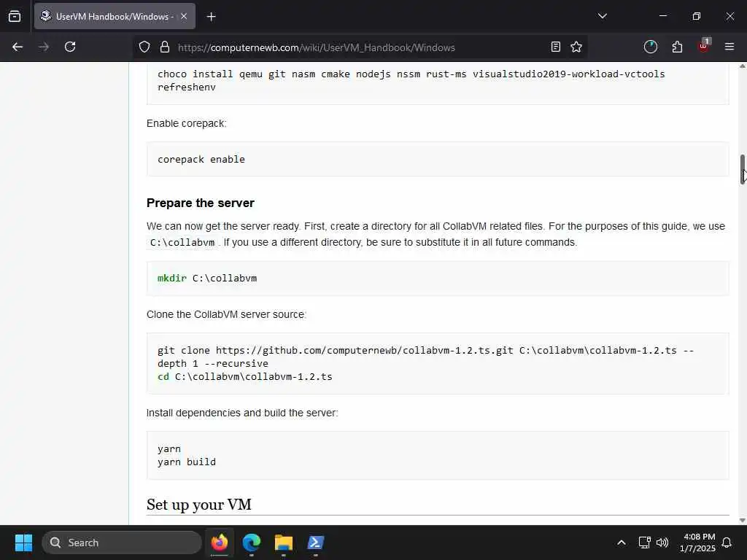Click the 'corepack enable' code line
This screenshot has width=747, height=560.
point(201,160)
